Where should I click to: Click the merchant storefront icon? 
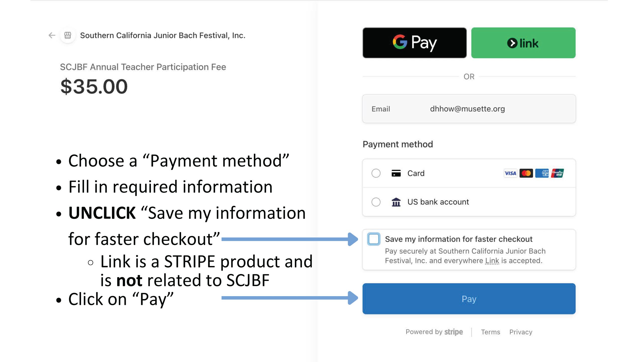point(68,35)
